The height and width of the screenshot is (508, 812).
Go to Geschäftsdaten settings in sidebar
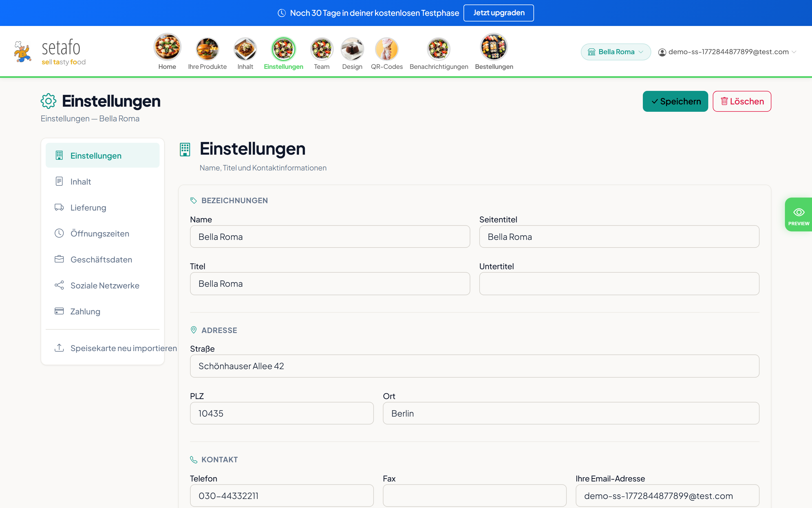pyautogui.click(x=102, y=259)
